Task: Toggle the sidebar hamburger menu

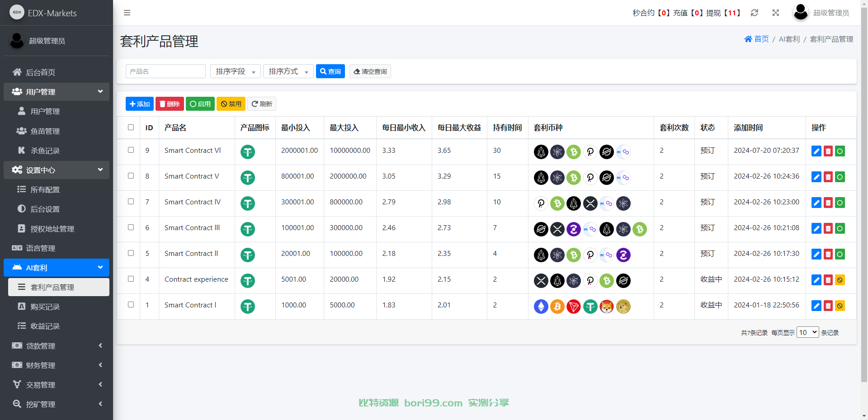Action: coord(127,13)
